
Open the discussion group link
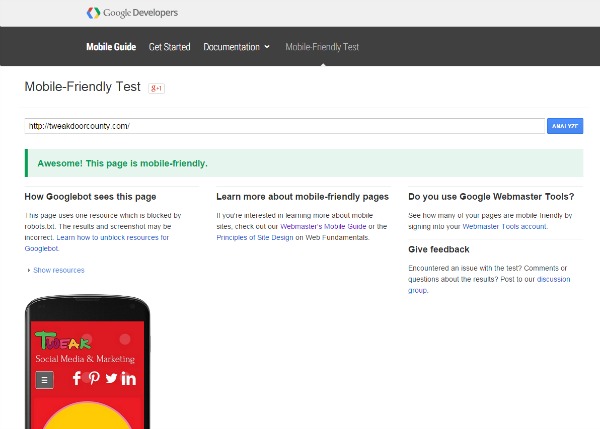[489, 284]
